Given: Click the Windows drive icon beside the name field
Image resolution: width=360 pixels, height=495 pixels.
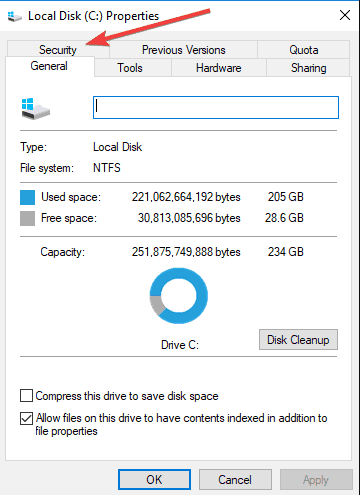Looking at the screenshot, I should tap(36, 109).
